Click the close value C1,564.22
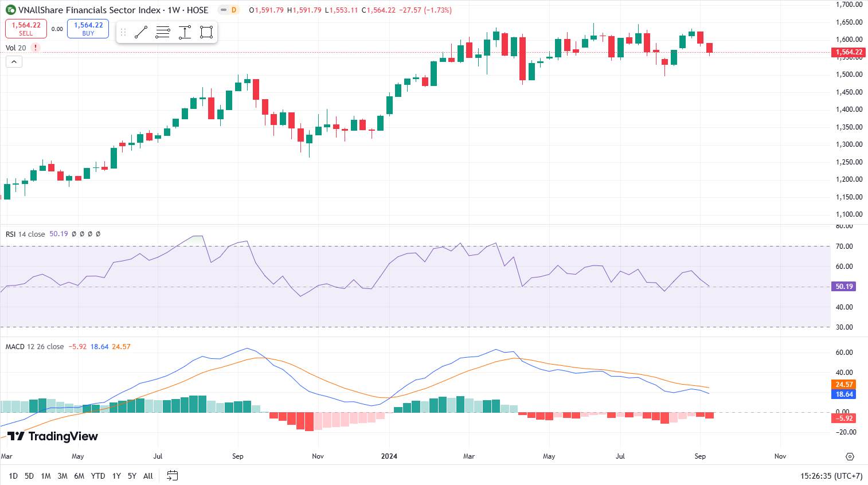Viewport: 868px width, 485px height. [378, 10]
